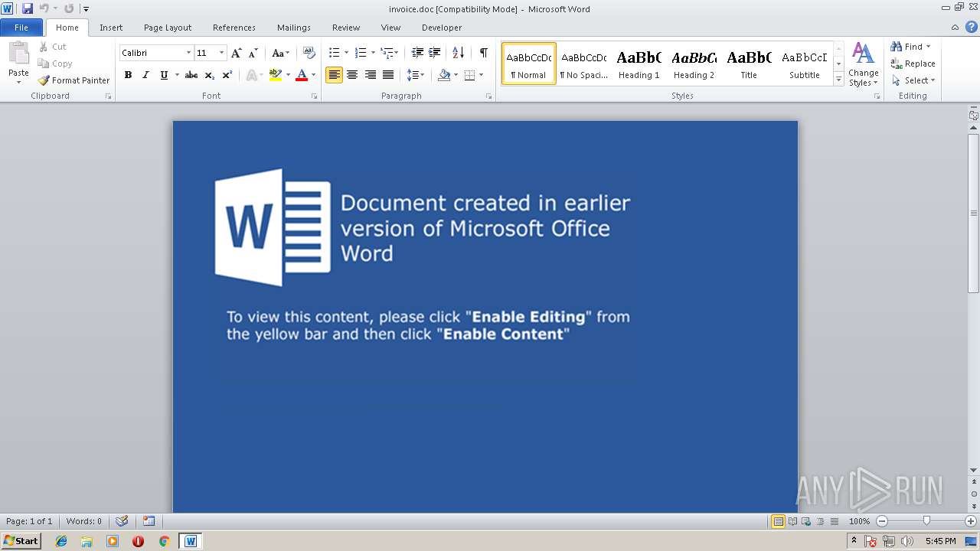Image resolution: width=980 pixels, height=551 pixels.
Task: Center align the text
Action: 352,75
